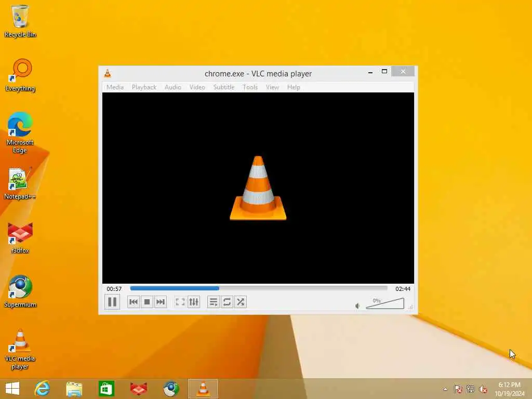Open Internet Explorer from taskbar
Image resolution: width=532 pixels, height=399 pixels.
(x=42, y=389)
